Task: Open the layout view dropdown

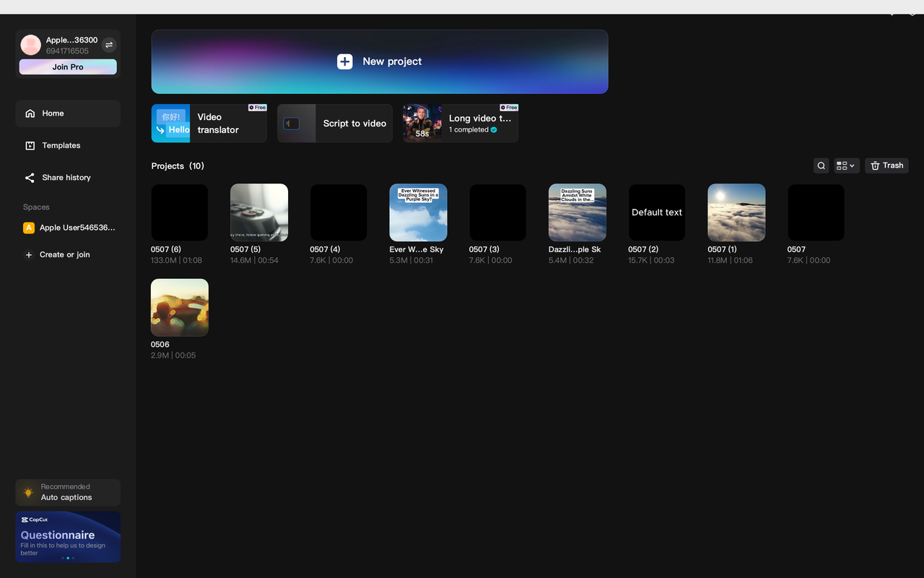Action: tap(845, 165)
